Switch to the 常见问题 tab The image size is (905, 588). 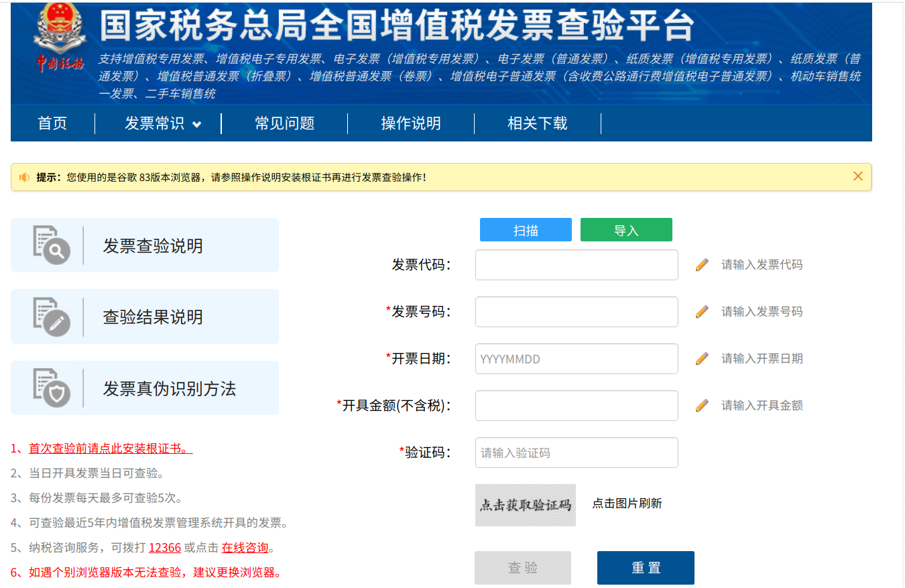pyautogui.click(x=284, y=123)
